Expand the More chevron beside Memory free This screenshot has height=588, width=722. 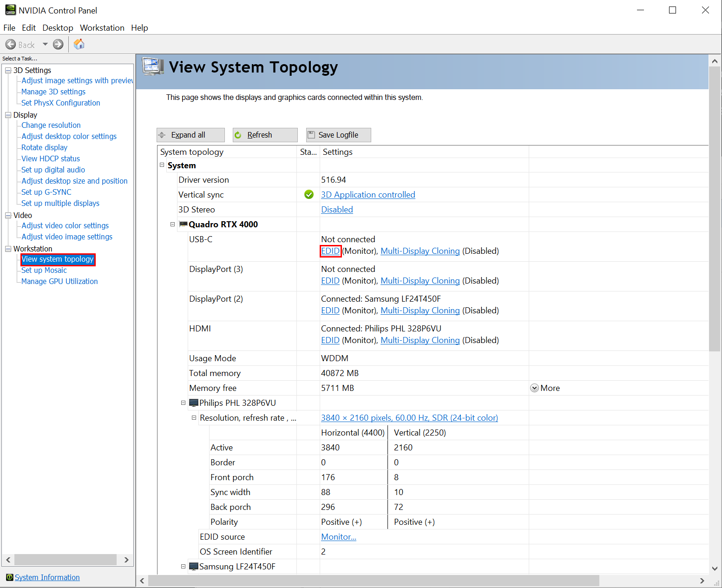534,388
